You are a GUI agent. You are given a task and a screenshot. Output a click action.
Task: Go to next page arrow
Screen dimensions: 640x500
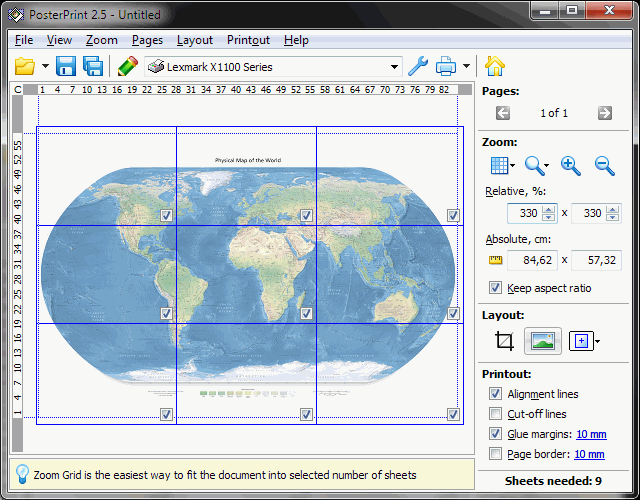[x=605, y=113]
